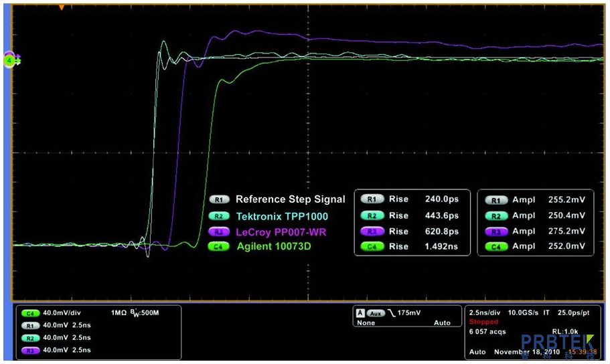
Task: Click the green channel 4 ground marker
Action: pyautogui.click(x=9, y=60)
